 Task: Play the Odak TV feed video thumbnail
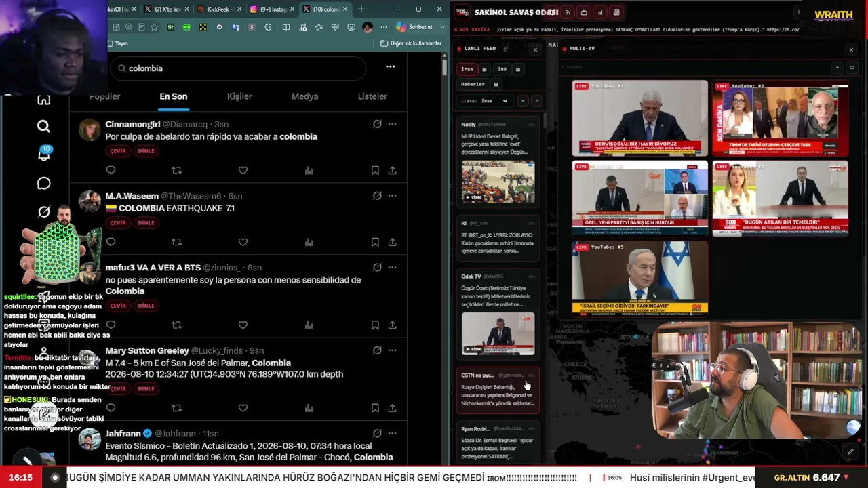point(498,333)
